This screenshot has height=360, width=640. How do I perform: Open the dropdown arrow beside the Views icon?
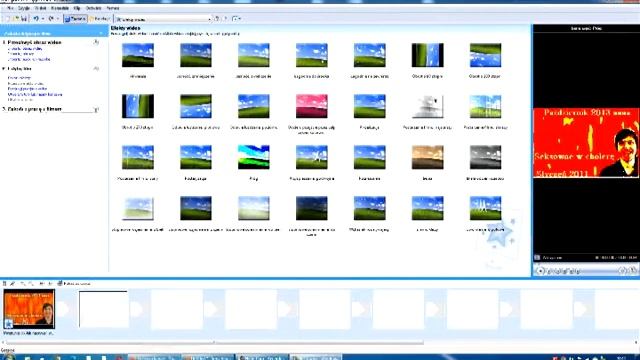pos(240,19)
